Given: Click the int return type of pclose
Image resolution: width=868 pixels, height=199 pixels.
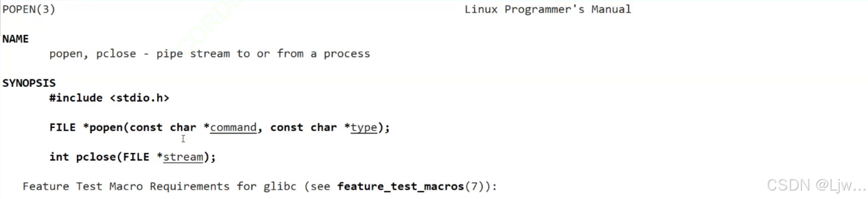Looking at the screenshot, I should pyautogui.click(x=59, y=157).
